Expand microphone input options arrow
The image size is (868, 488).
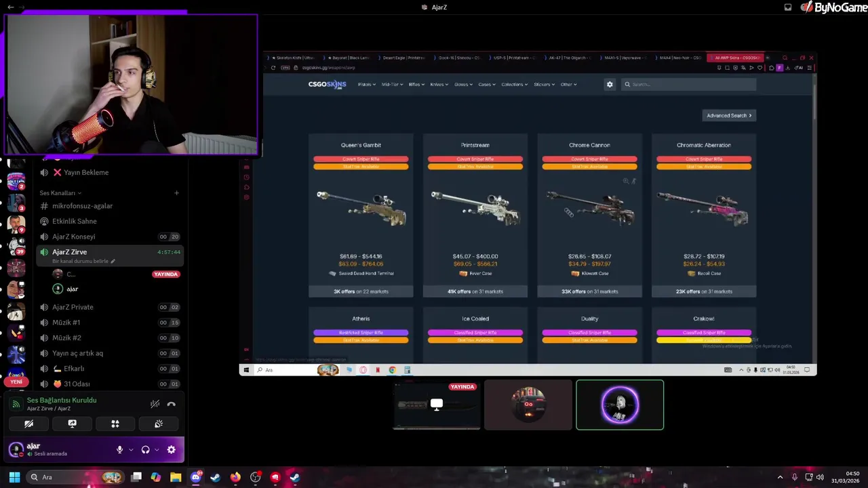pyautogui.click(x=131, y=449)
